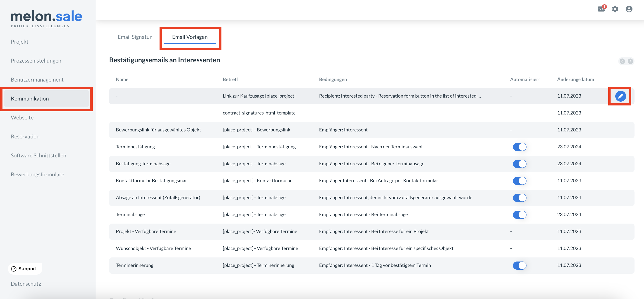The height and width of the screenshot is (299, 644).
Task: Open Prozesseinstellungen in the sidebar
Action: tap(36, 61)
